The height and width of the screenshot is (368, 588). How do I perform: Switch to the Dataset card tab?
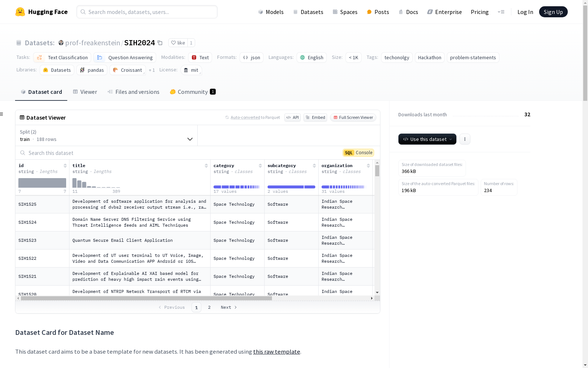click(x=41, y=92)
